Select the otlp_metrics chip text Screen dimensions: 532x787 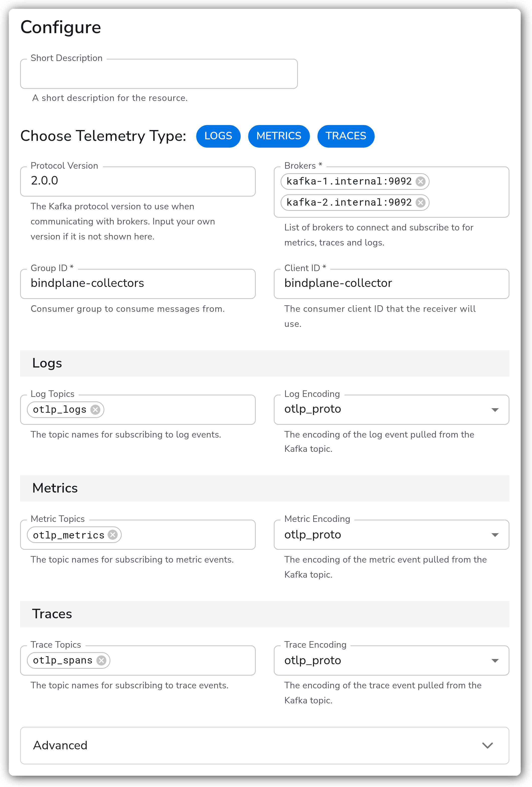[68, 535]
